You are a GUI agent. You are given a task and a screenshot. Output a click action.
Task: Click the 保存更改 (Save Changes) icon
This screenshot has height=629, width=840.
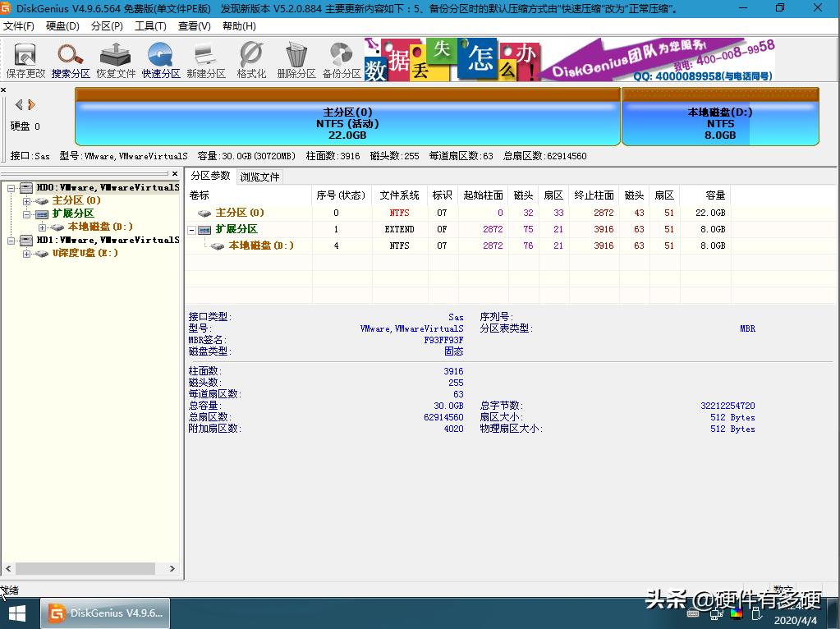click(x=25, y=57)
